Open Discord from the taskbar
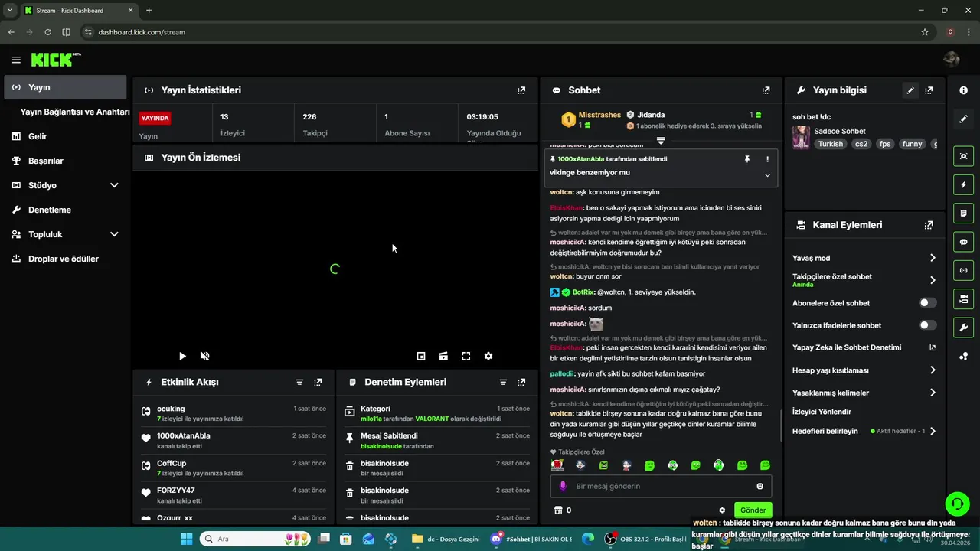The height and width of the screenshot is (551, 980). click(530, 539)
